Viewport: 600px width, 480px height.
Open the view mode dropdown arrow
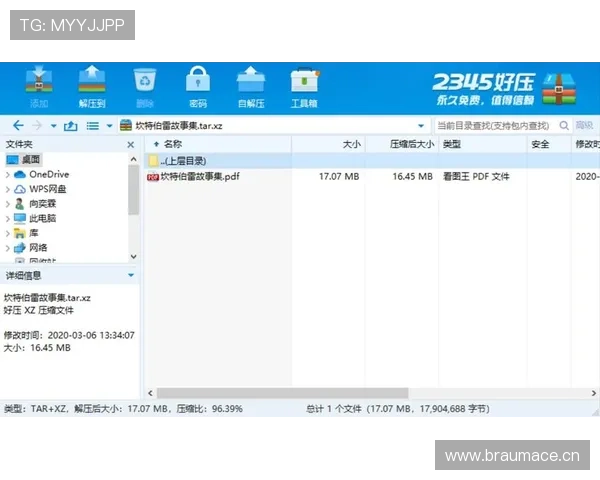coord(109,126)
